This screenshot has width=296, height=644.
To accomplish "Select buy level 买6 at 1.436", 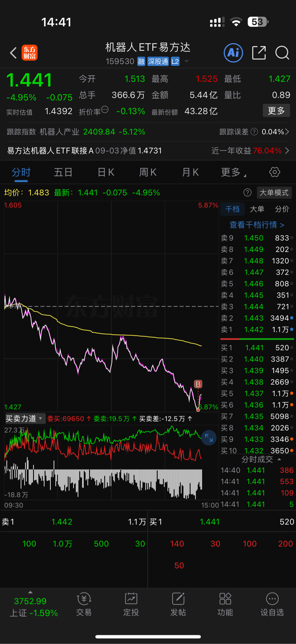I will tap(257, 405).
